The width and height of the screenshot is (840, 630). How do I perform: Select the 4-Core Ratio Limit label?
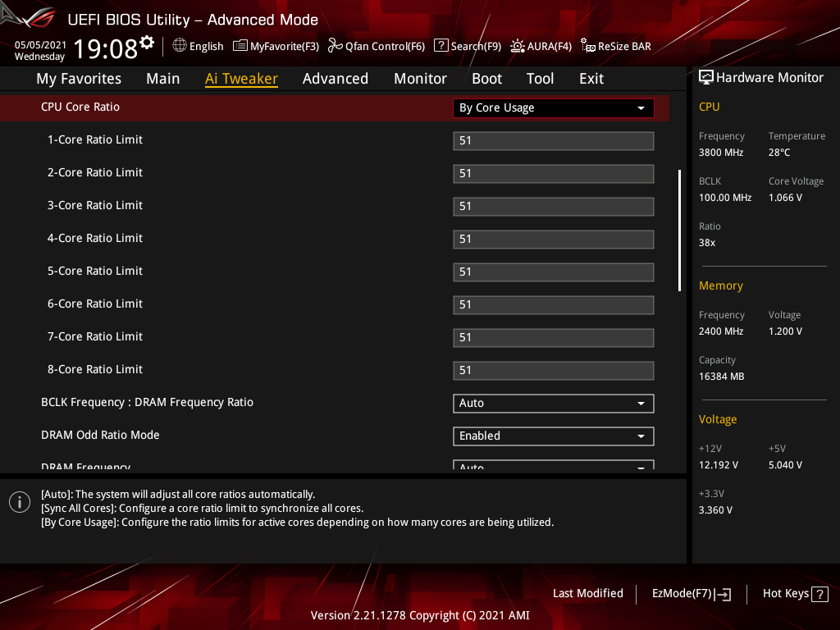pos(95,239)
